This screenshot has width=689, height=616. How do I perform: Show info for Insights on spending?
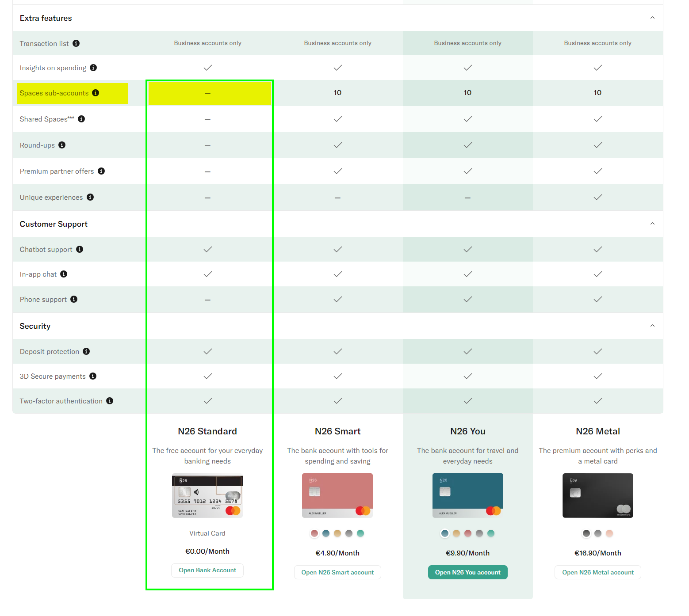pos(93,68)
